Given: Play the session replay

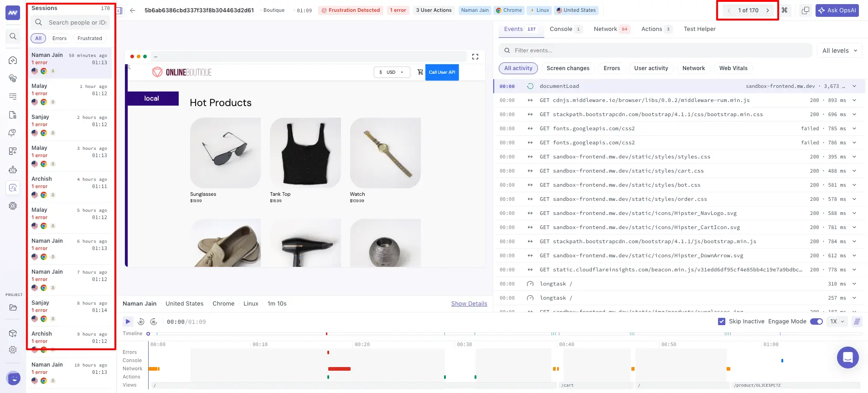Looking at the screenshot, I should click(128, 322).
